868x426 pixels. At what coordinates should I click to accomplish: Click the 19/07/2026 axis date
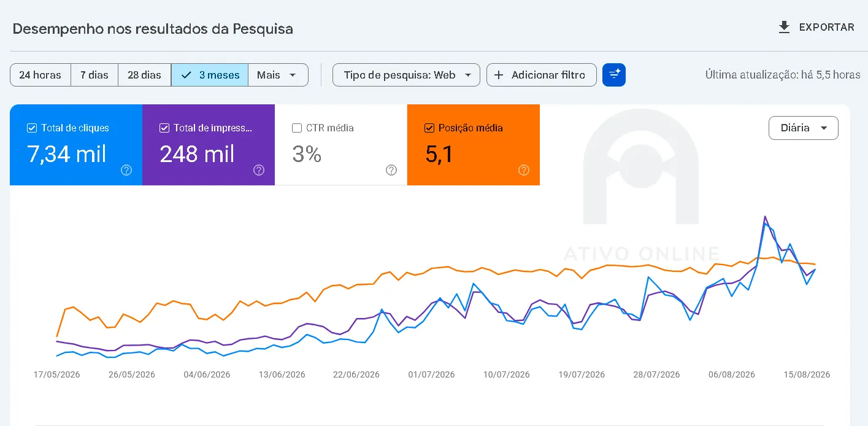(x=582, y=374)
